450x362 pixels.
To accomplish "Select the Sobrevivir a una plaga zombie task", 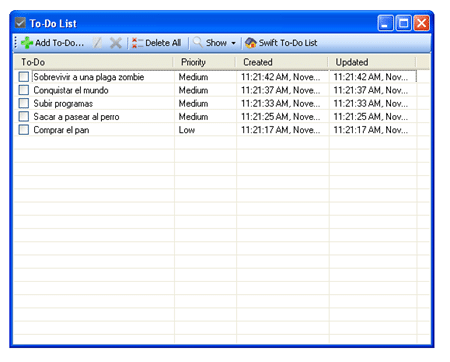I will [x=89, y=77].
